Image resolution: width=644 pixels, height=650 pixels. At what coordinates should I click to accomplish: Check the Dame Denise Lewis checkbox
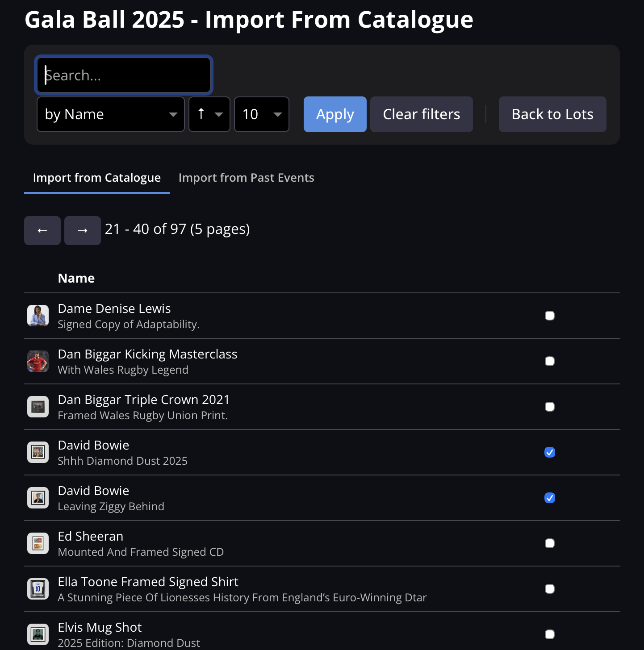(x=550, y=316)
